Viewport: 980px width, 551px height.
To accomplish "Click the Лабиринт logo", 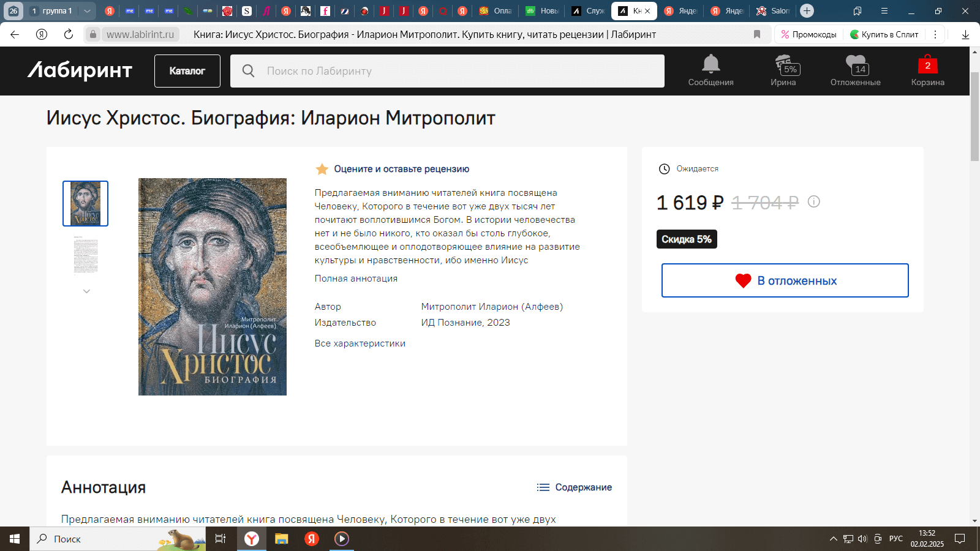I will (x=80, y=70).
